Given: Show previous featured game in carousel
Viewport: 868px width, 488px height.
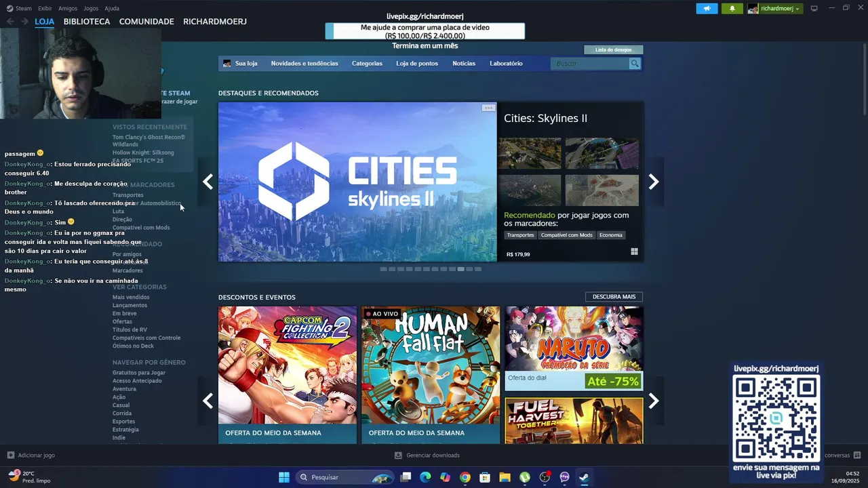Looking at the screenshot, I should click(208, 182).
